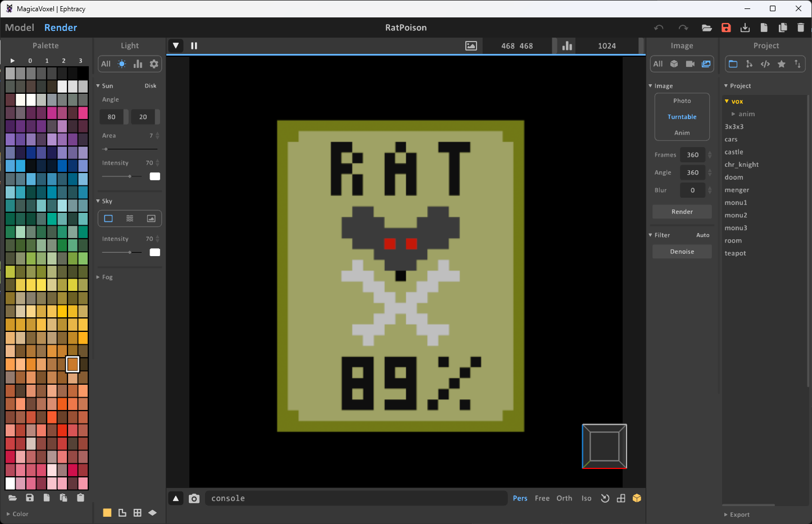Open the favorites star icon in Project panel
Viewport: 812px width, 524px height.
coord(781,63)
